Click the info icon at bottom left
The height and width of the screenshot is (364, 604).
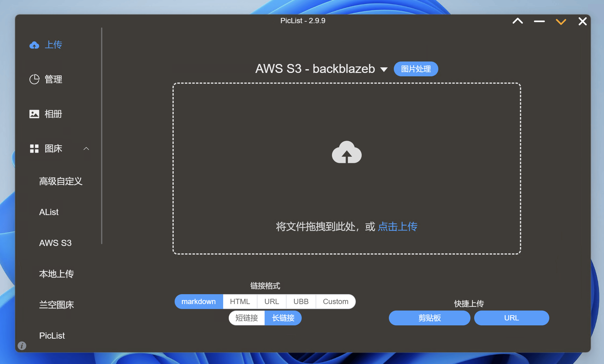(x=22, y=345)
